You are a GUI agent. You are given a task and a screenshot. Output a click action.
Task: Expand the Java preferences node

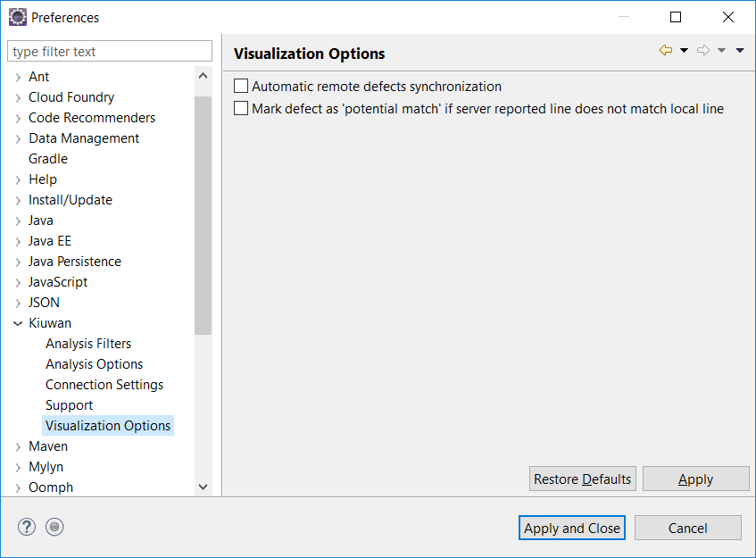(x=18, y=220)
